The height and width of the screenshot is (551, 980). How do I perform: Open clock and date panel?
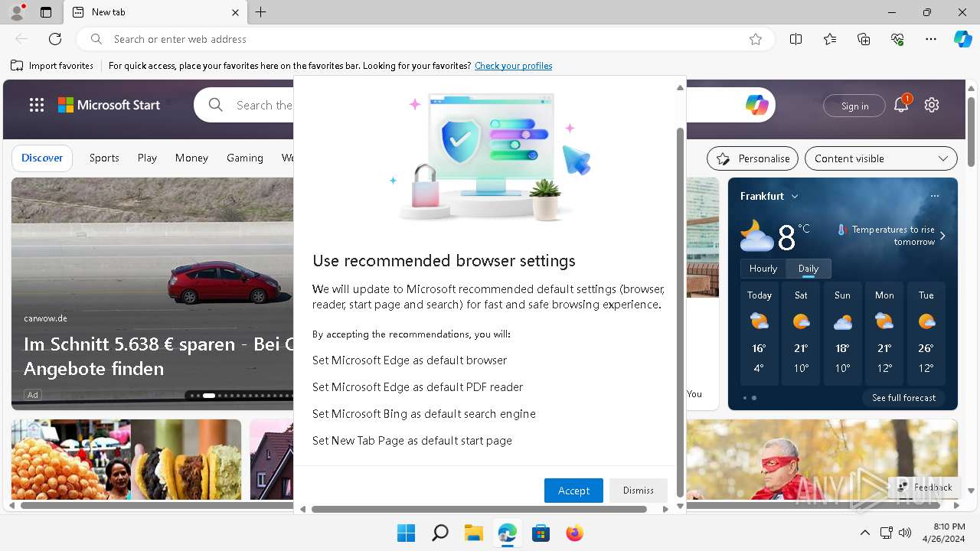[x=943, y=533]
